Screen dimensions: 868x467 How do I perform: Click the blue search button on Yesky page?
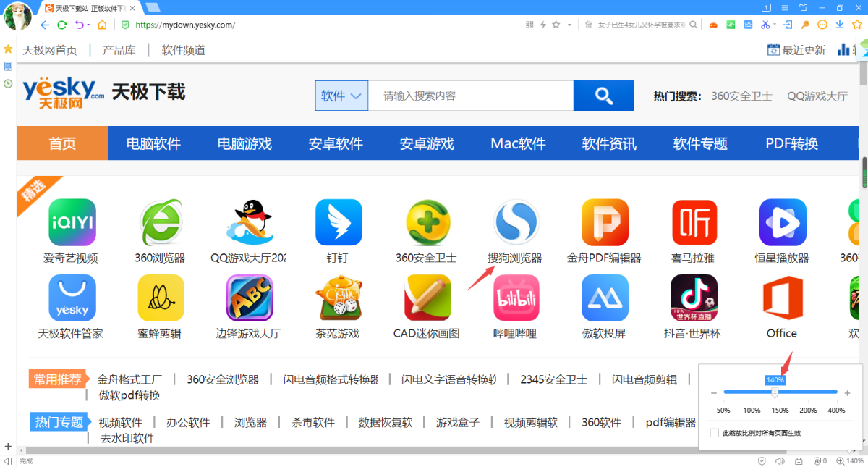tap(603, 96)
